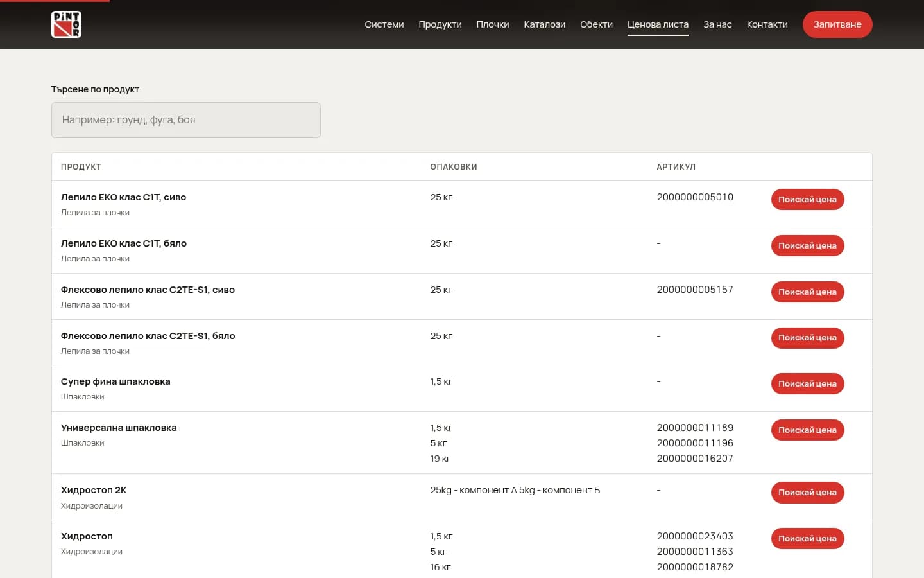Click product name Хидростоп 2К
This screenshot has height=578, width=924.
tap(94, 490)
